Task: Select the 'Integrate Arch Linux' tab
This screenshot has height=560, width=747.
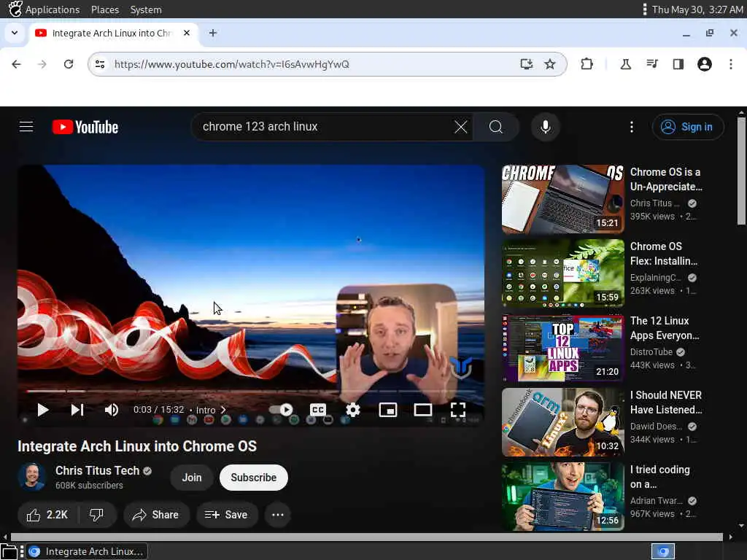Action: [x=112, y=34]
